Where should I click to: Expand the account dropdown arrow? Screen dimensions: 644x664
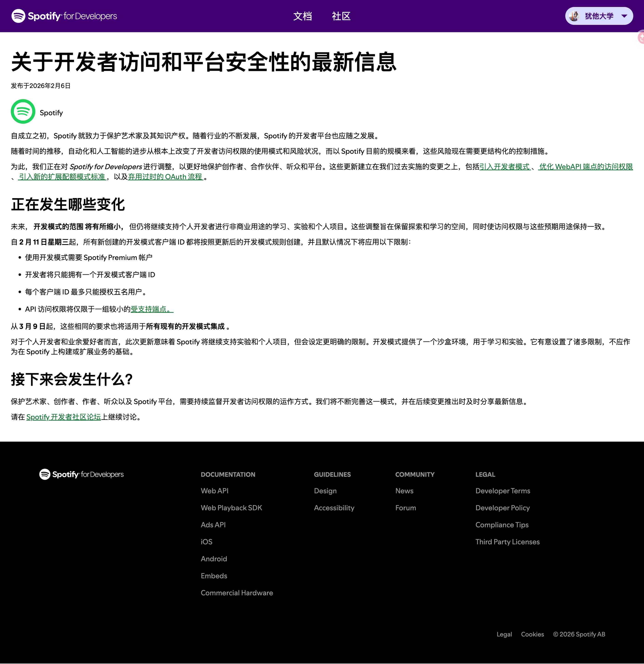(624, 16)
